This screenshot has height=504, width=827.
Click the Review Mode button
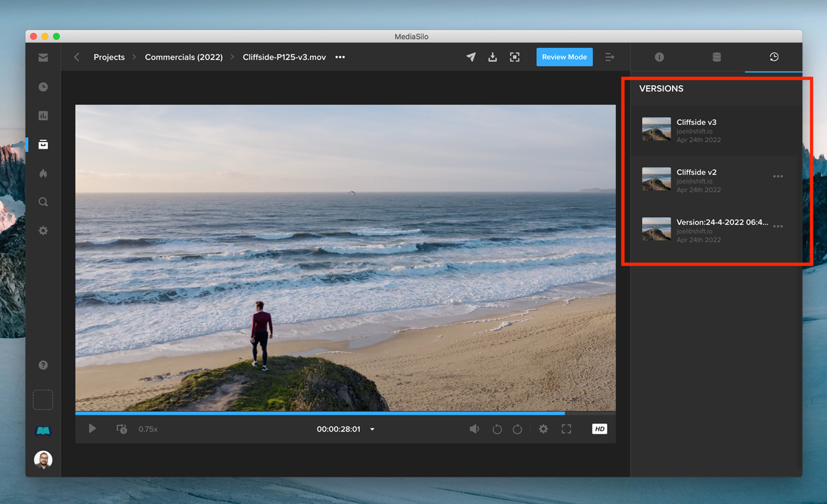(564, 58)
